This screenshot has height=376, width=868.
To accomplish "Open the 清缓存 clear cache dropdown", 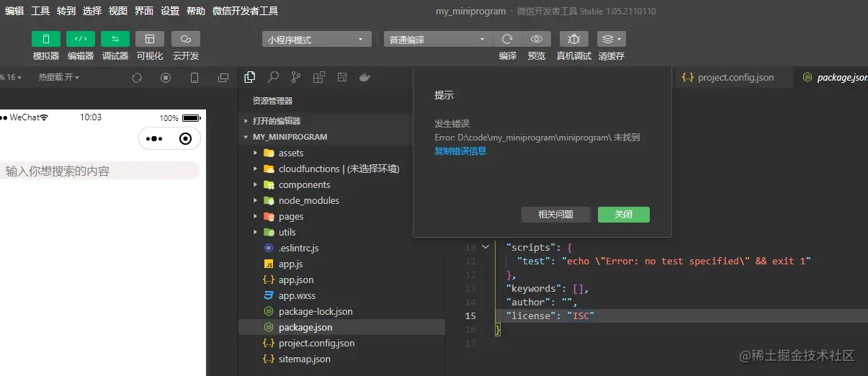I will pos(612,39).
